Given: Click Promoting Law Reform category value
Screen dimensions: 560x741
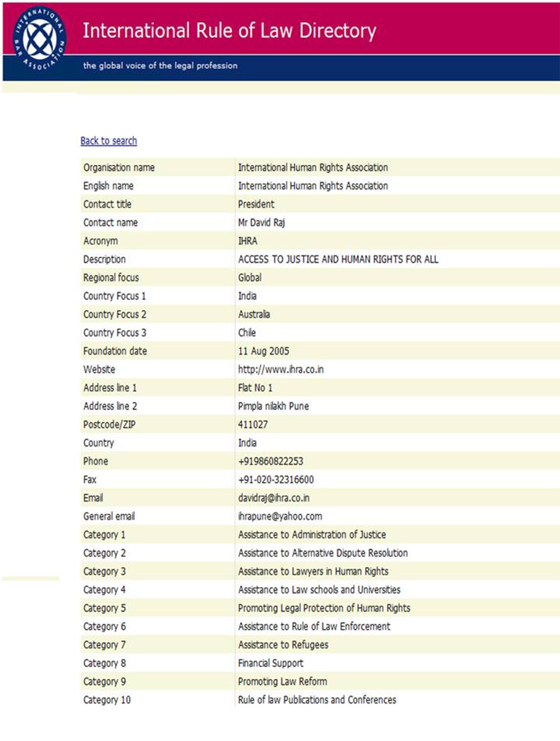Looking at the screenshot, I should (282, 681).
